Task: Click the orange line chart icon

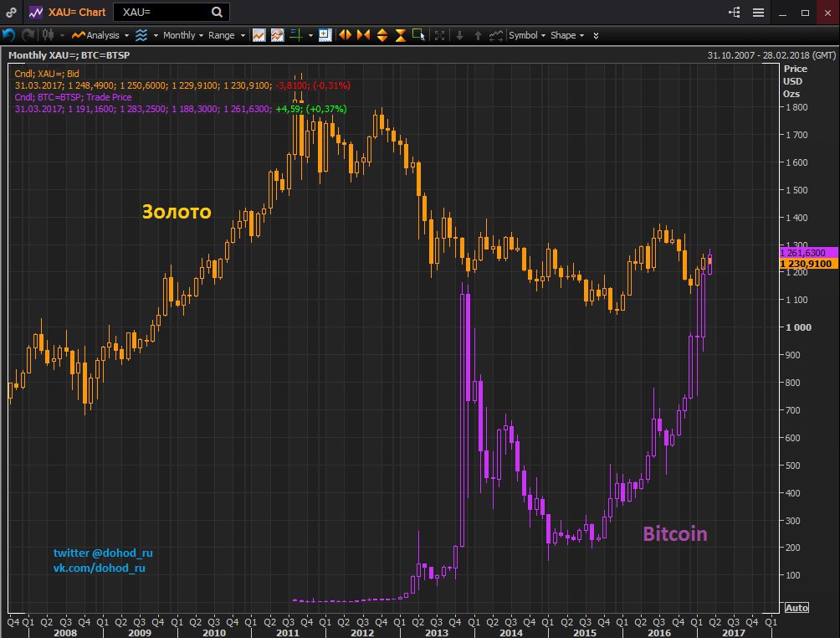Action: pyautogui.click(x=259, y=35)
